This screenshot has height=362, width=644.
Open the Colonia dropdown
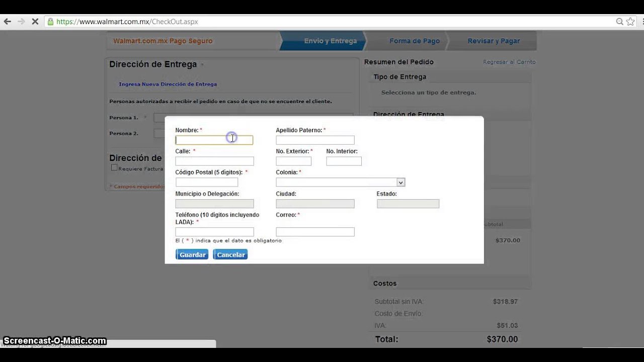tap(340, 182)
